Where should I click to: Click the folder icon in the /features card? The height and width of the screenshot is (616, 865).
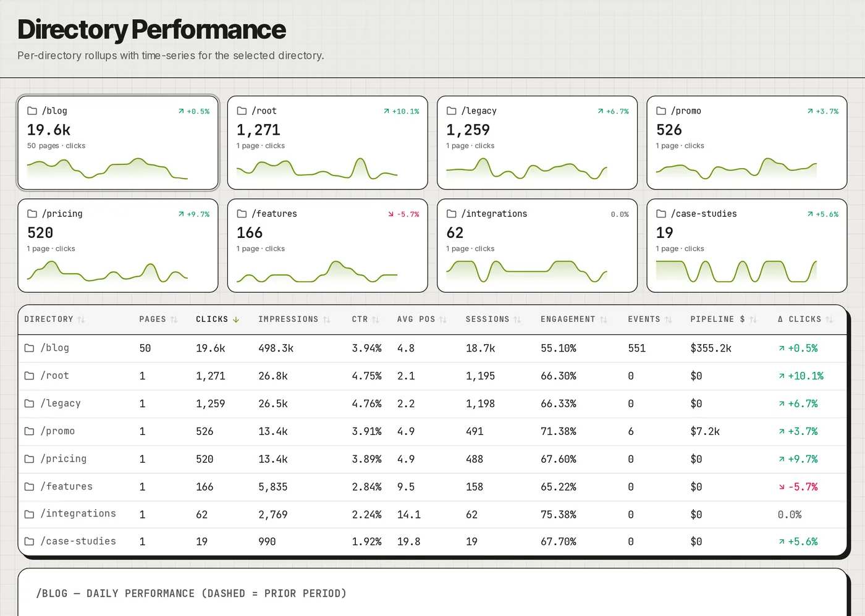pyautogui.click(x=242, y=214)
